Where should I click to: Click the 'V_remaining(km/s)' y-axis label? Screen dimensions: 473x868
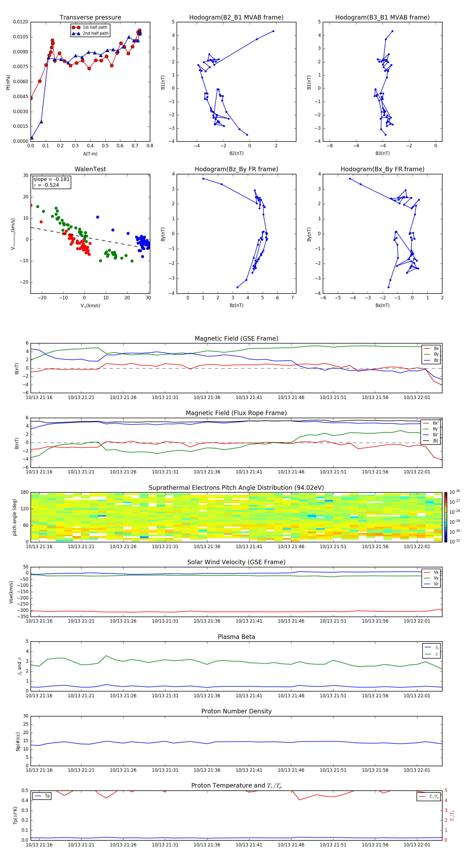(x=13, y=234)
